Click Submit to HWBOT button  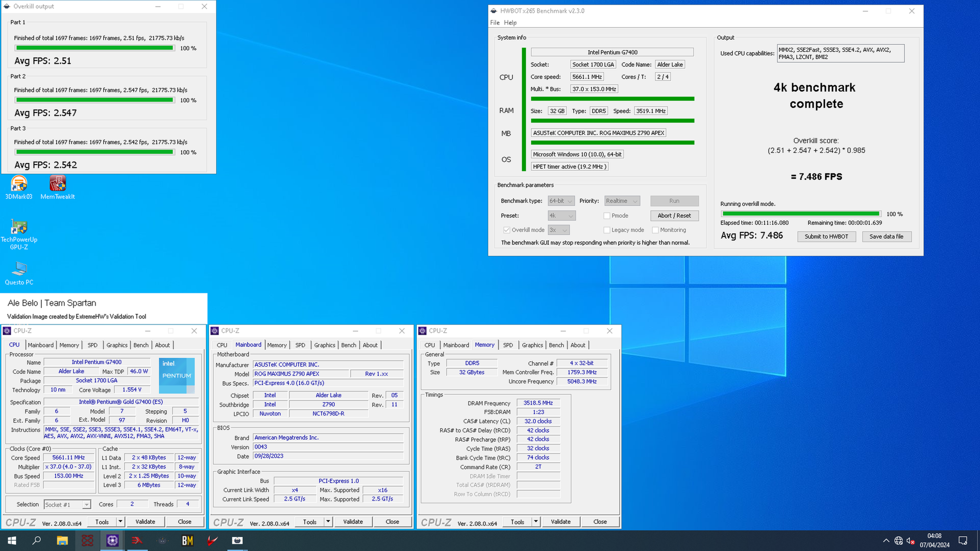tap(826, 237)
